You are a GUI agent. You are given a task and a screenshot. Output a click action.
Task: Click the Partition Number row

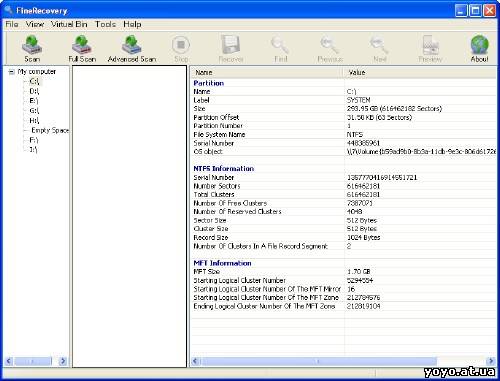[x=343, y=126]
